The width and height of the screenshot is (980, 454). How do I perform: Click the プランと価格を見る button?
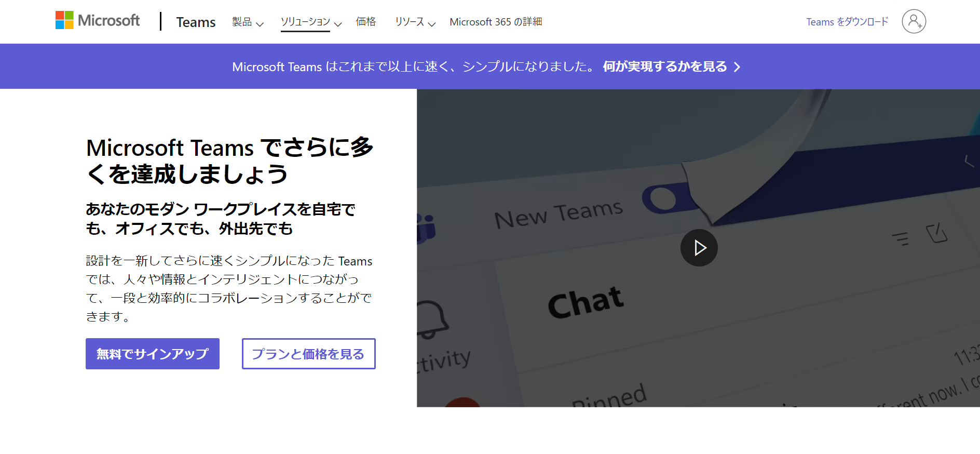point(308,354)
